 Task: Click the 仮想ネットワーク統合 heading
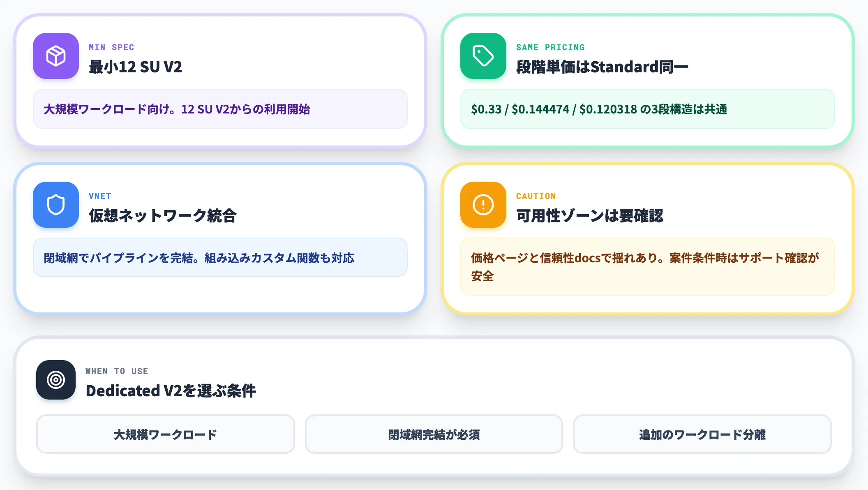pos(163,216)
